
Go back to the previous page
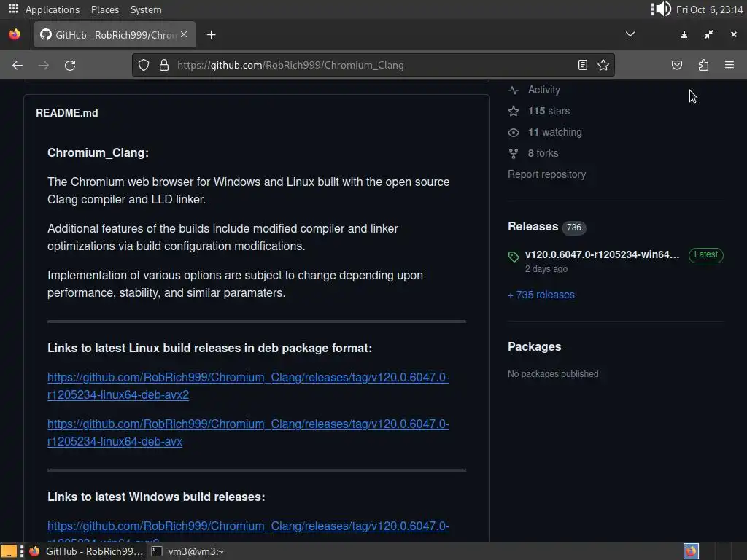click(x=18, y=65)
